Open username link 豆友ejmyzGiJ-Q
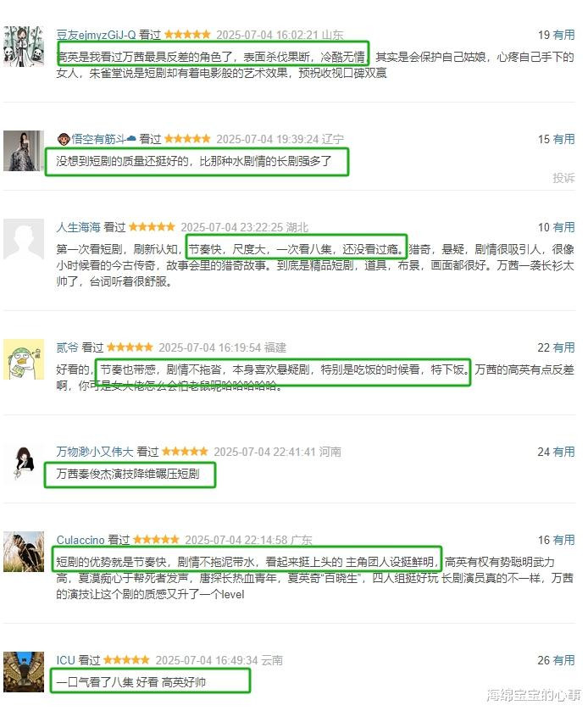 click(96, 35)
